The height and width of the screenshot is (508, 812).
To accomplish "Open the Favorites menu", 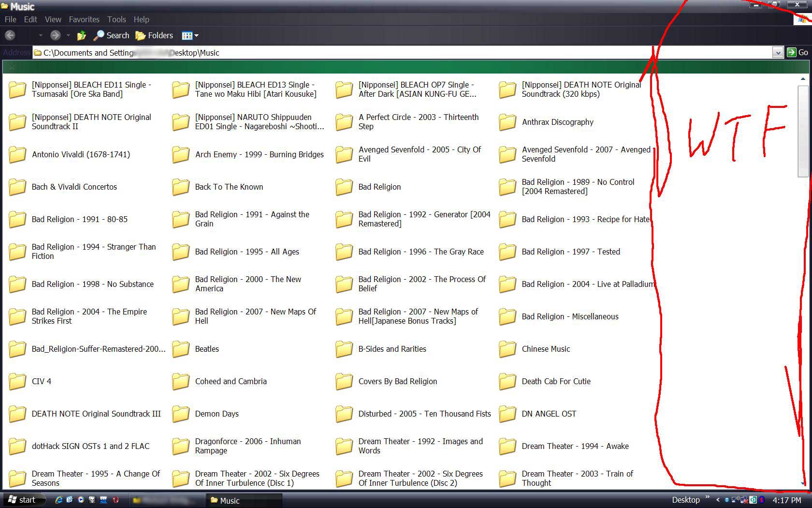I will [84, 19].
